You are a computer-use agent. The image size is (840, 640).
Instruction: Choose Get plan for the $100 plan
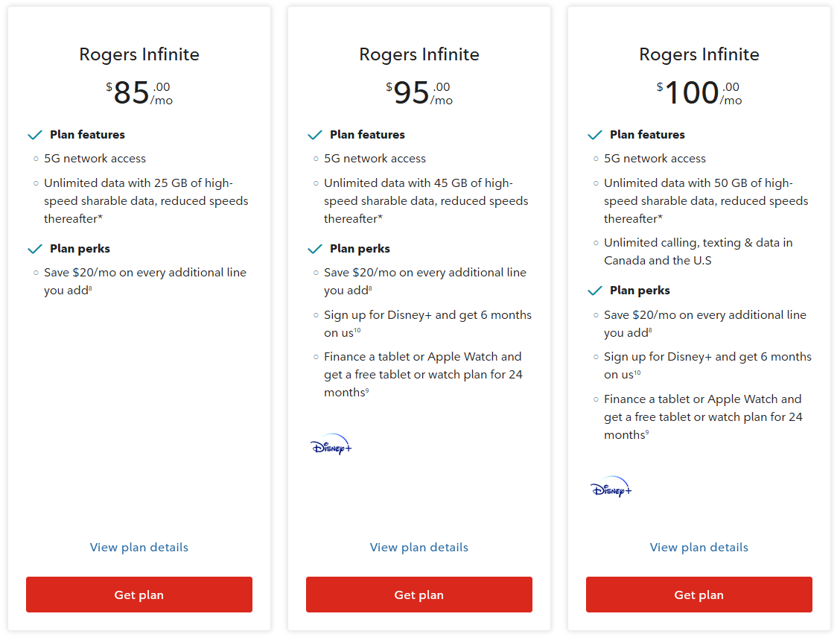[x=699, y=595]
